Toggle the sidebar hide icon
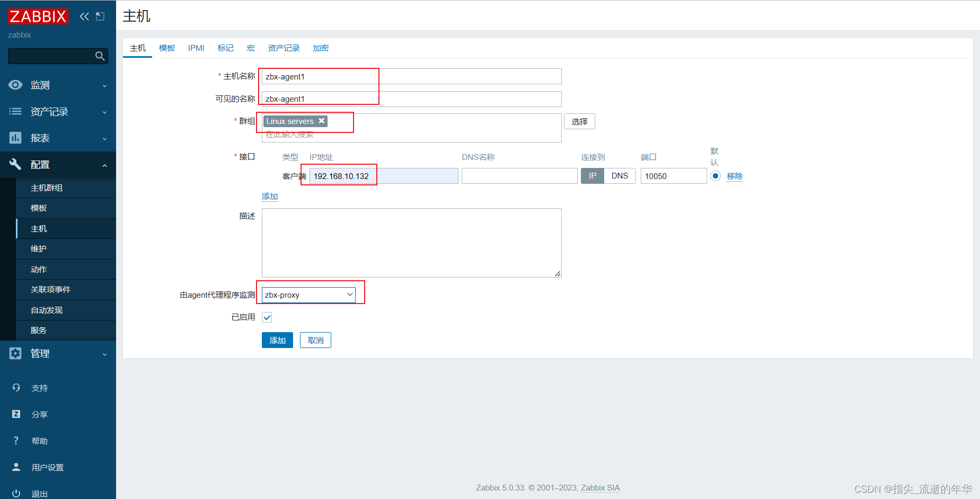980x499 pixels. pos(100,16)
